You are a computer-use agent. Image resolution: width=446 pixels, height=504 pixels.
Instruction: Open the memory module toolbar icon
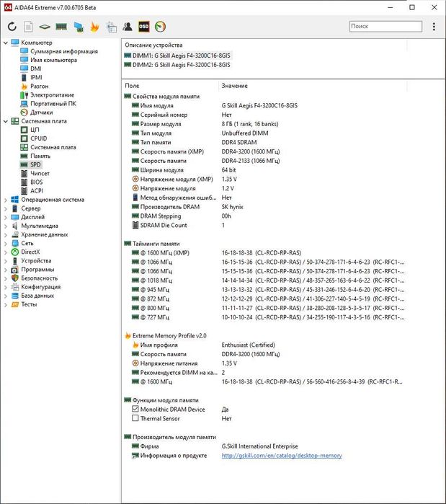61,27
